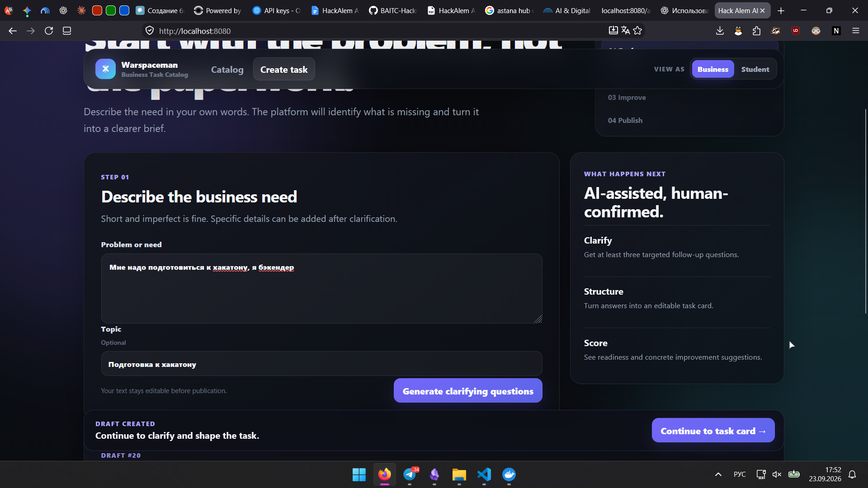Select Create task nav item

[x=284, y=69]
